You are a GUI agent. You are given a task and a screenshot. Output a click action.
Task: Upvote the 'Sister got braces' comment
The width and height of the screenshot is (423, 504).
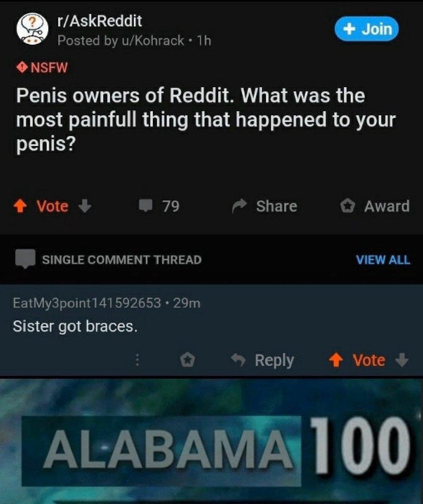click(337, 361)
